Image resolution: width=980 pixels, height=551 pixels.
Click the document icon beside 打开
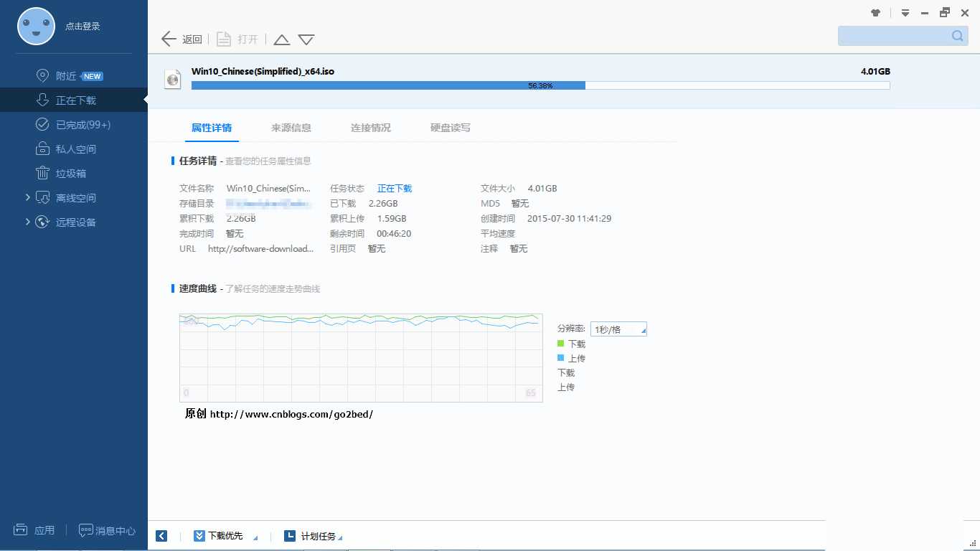click(224, 39)
